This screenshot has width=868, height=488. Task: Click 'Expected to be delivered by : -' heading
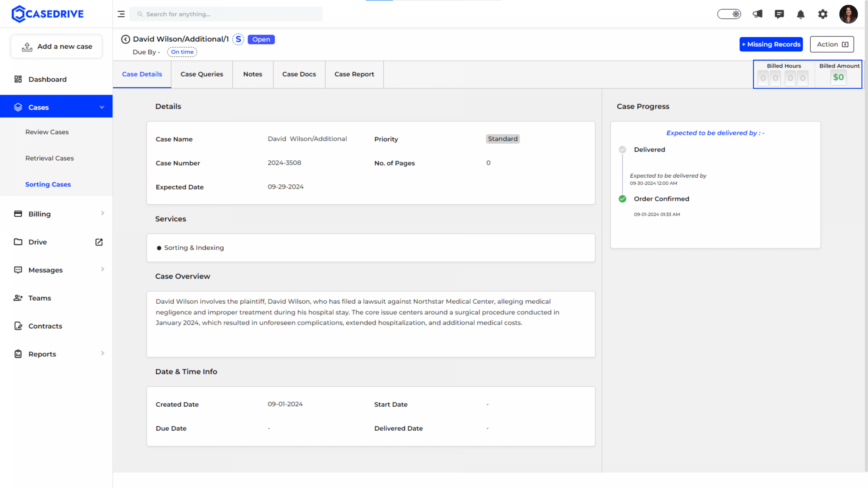click(715, 133)
